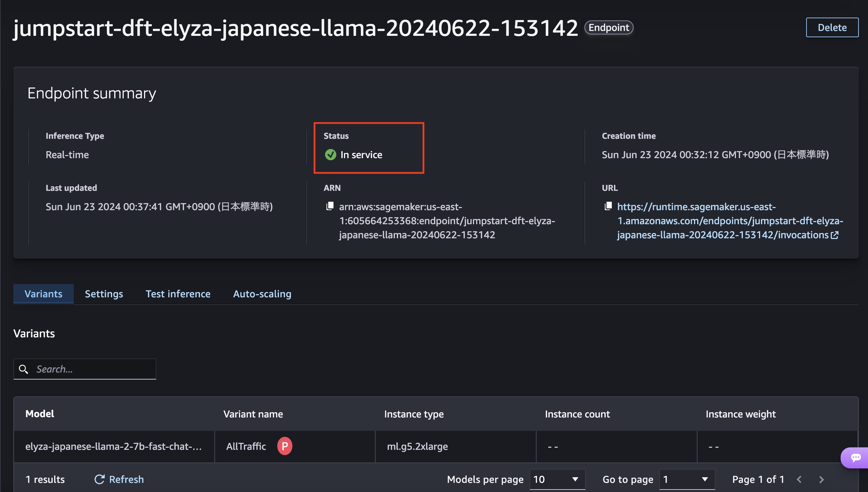Click the green In service status icon
Viewport: 868px width, 492px height.
click(330, 155)
